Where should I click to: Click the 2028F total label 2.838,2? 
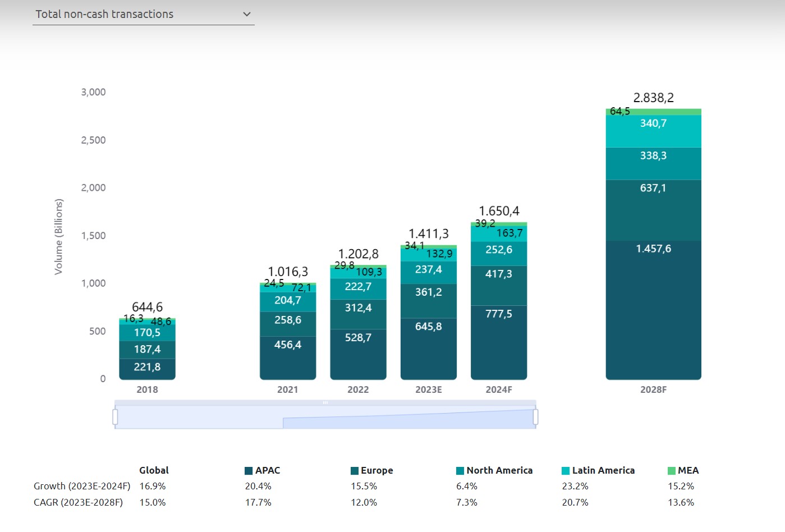[654, 98]
